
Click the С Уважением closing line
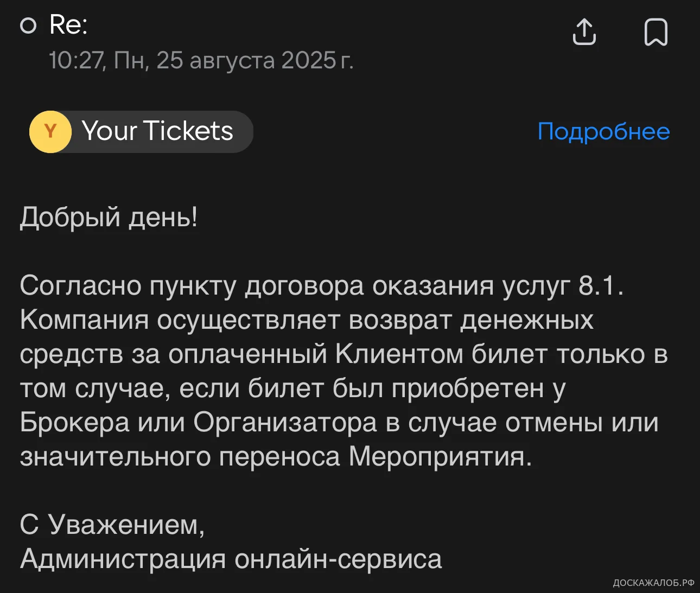(x=112, y=525)
